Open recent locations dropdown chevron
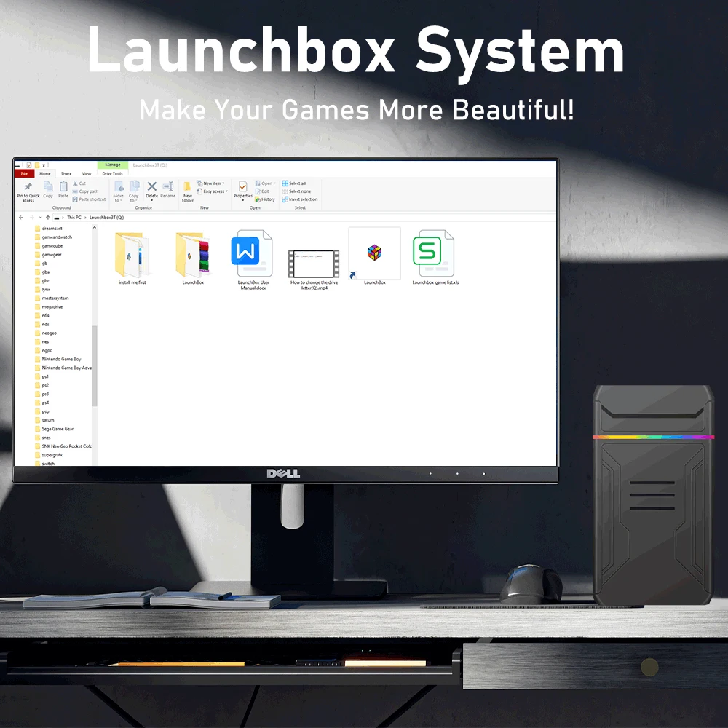This screenshot has height=728, width=728. point(40,217)
